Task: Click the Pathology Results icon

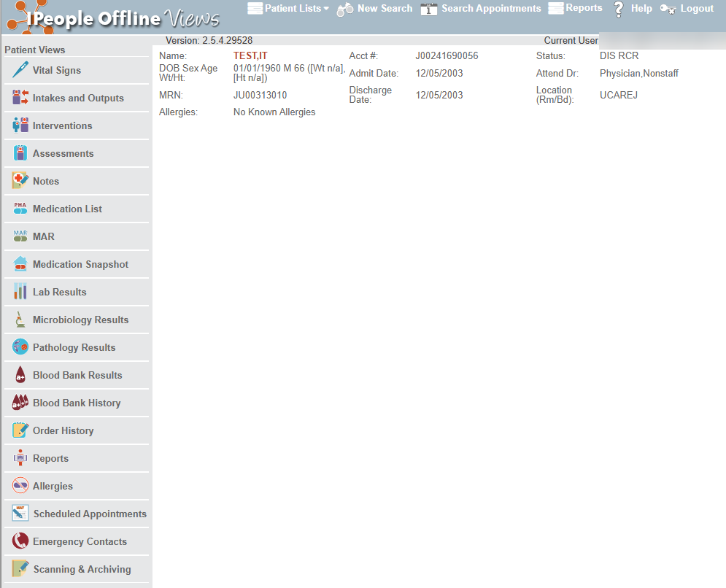Action: coord(20,347)
